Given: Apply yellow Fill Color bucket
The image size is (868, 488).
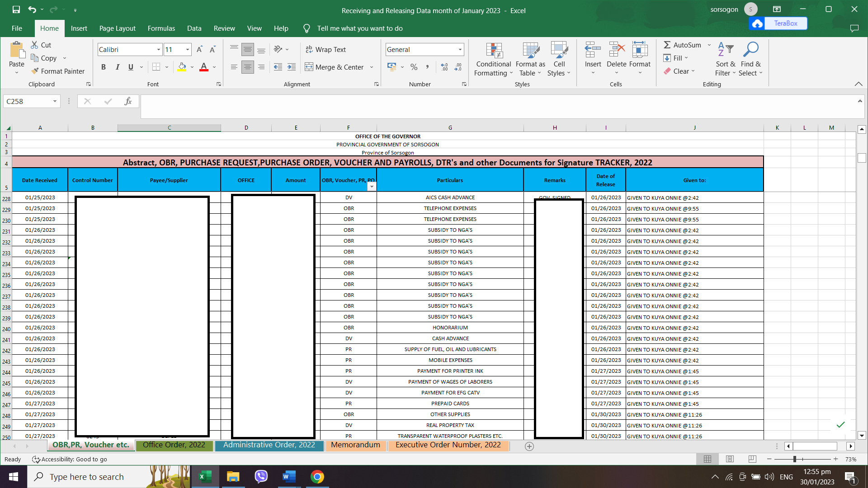Looking at the screenshot, I should [x=182, y=67].
